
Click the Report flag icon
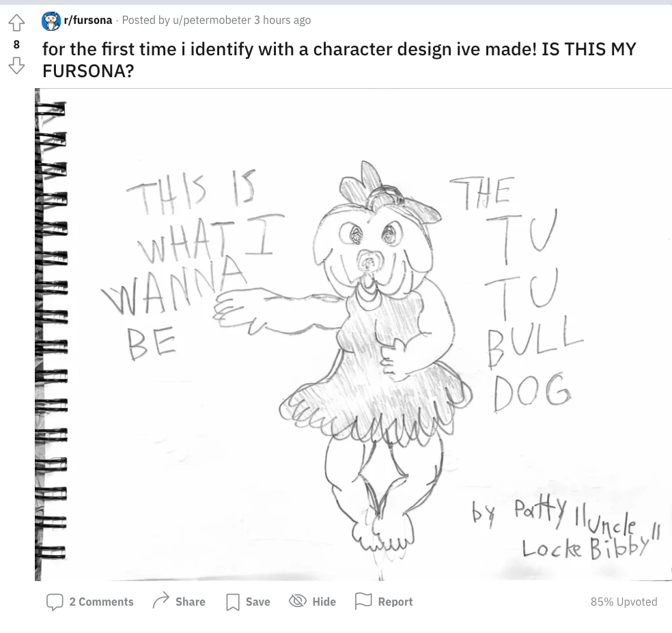[363, 601]
